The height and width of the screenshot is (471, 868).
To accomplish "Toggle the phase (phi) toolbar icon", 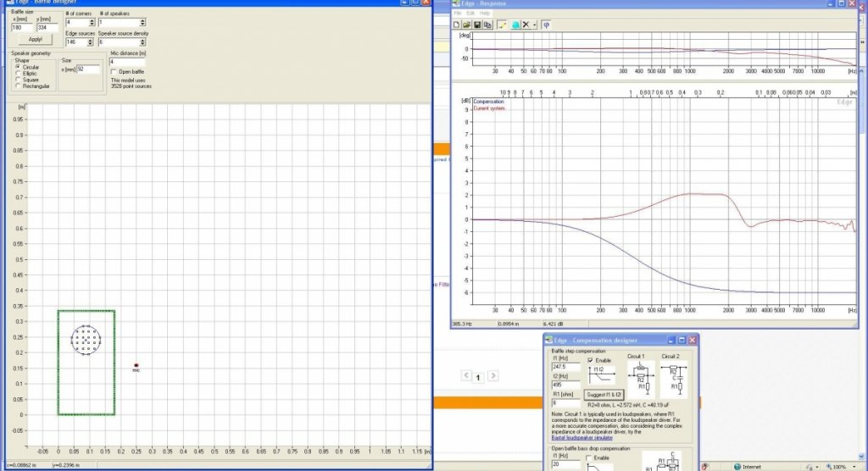I will click(x=546, y=25).
